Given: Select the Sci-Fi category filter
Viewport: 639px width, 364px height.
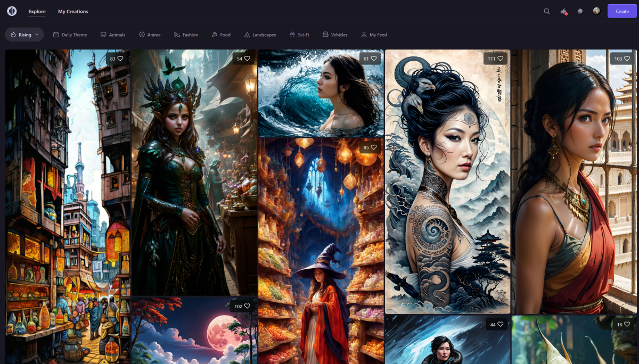Looking at the screenshot, I should click(x=299, y=35).
